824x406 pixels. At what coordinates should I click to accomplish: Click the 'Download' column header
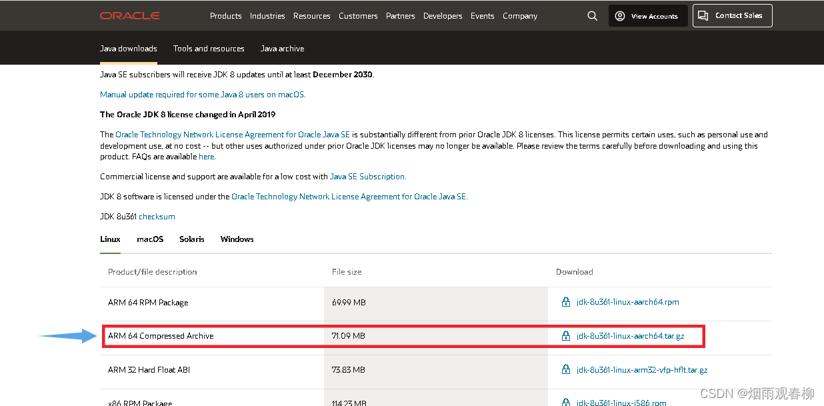click(574, 272)
